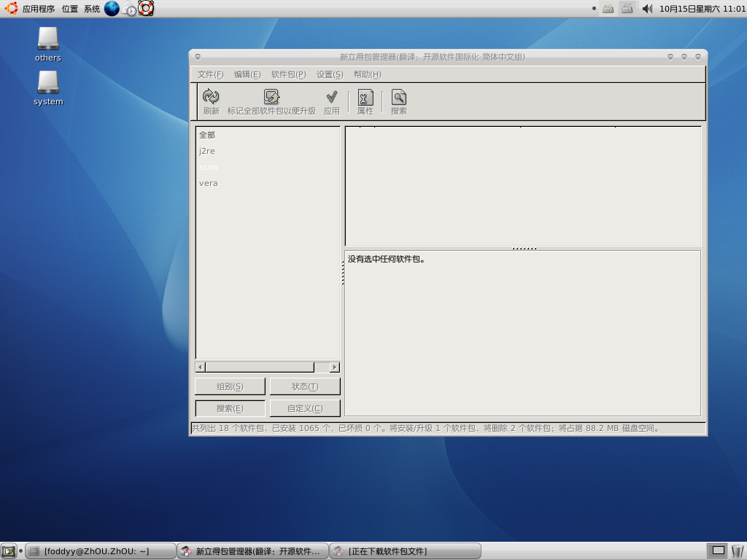Open the 软件包(P) menu
This screenshot has height=560, width=747.
pos(288,74)
